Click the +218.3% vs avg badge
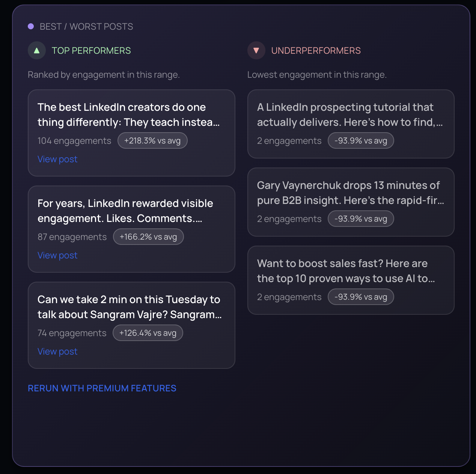This screenshot has width=476, height=474. [152, 141]
